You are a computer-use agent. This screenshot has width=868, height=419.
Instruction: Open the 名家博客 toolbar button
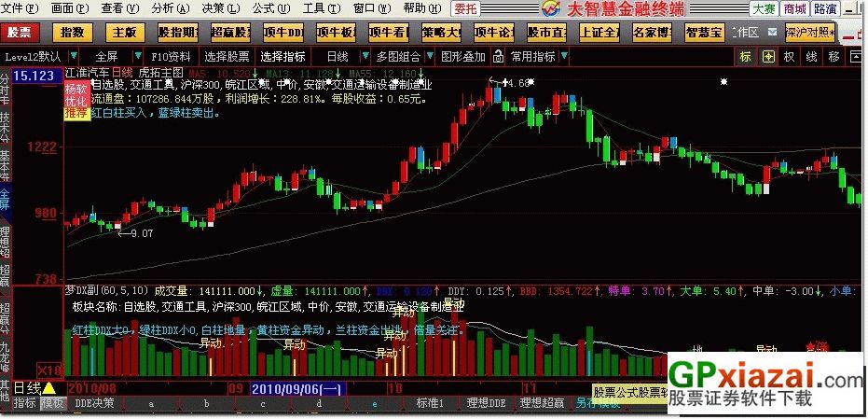(x=651, y=33)
